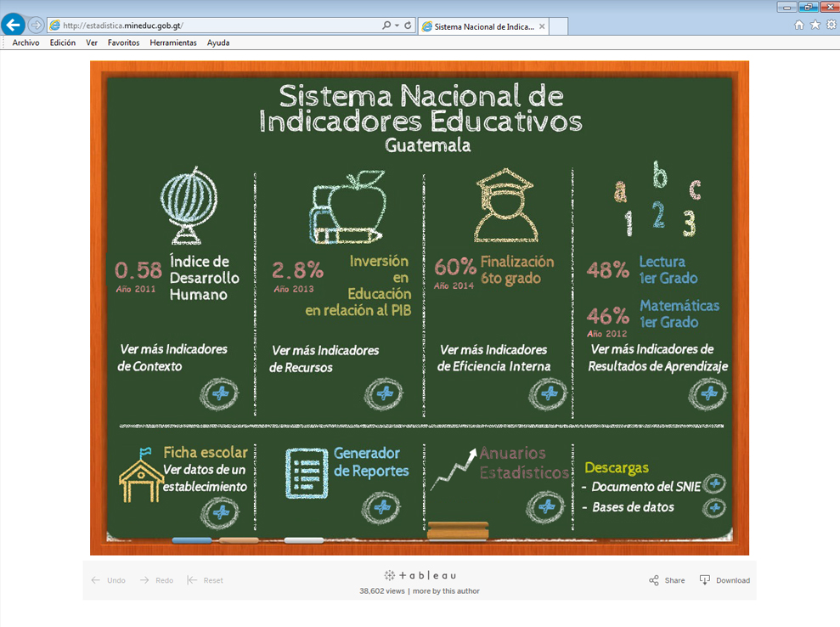Click the Download button in Tableau toolbar
Viewport: 840px width, 627px height.
[724, 580]
